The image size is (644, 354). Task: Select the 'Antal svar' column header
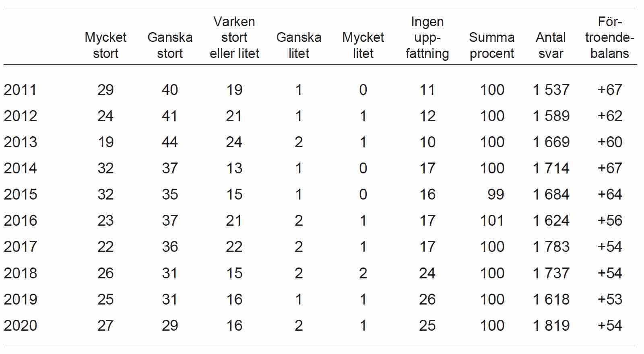[551, 45]
